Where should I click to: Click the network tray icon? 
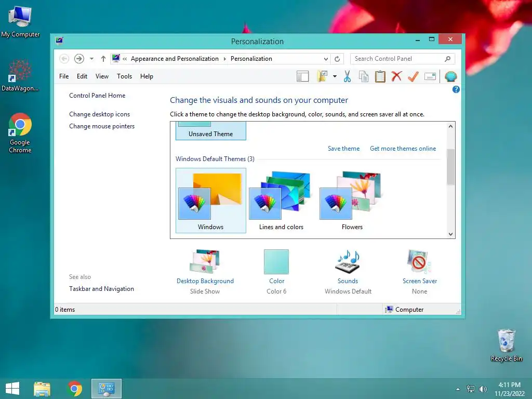471,389
